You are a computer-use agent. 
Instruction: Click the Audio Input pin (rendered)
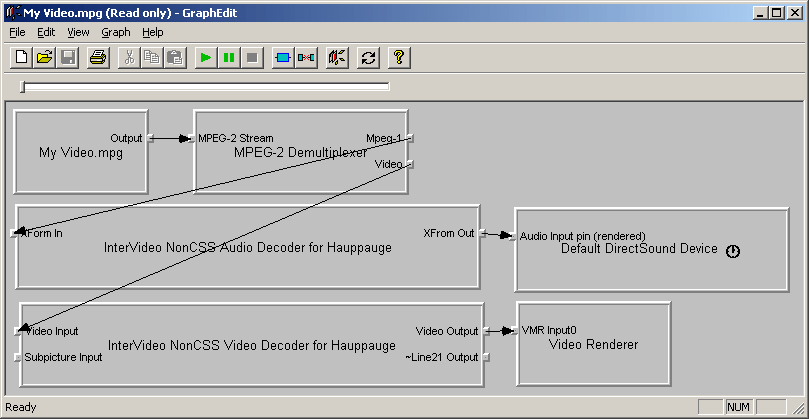point(512,236)
